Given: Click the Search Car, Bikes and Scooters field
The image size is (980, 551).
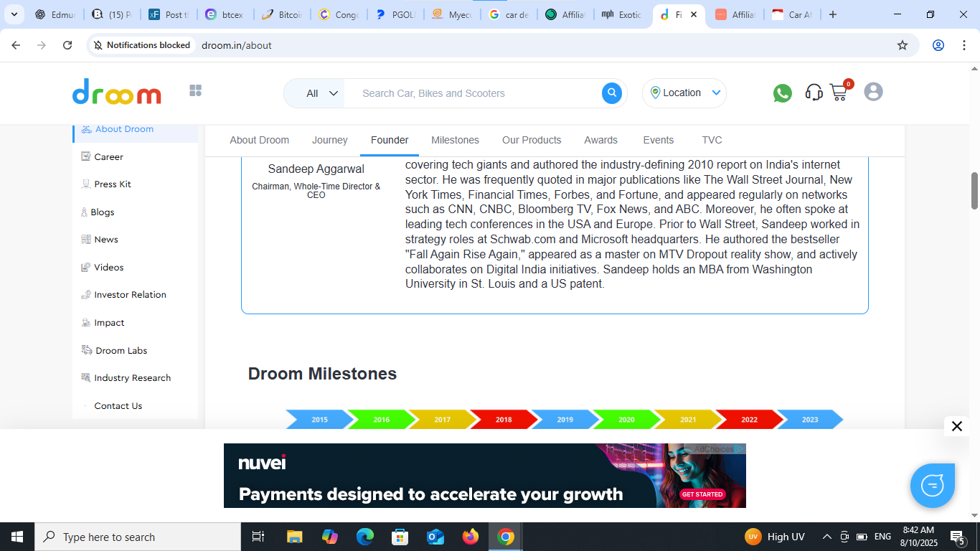Looking at the screenshot, I should 472,93.
